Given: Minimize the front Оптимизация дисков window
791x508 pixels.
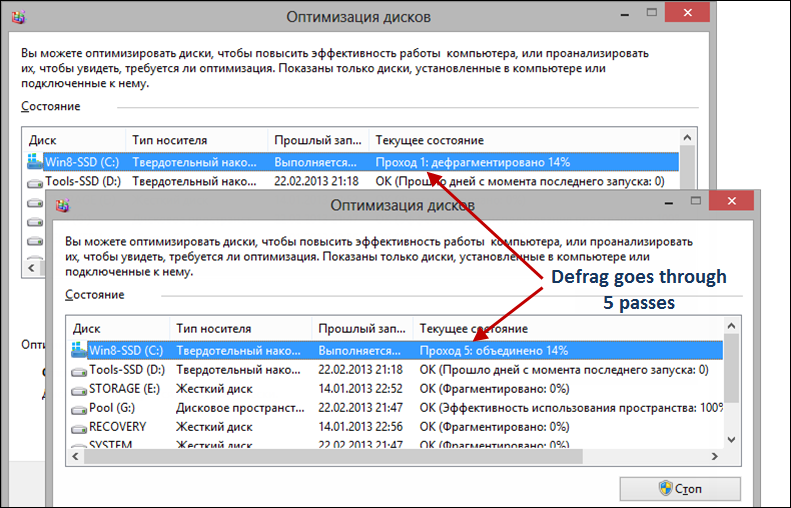Looking at the screenshot, I should tap(669, 202).
